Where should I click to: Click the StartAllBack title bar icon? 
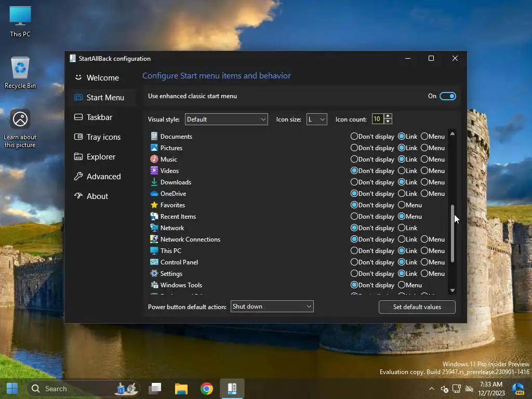[73, 58]
